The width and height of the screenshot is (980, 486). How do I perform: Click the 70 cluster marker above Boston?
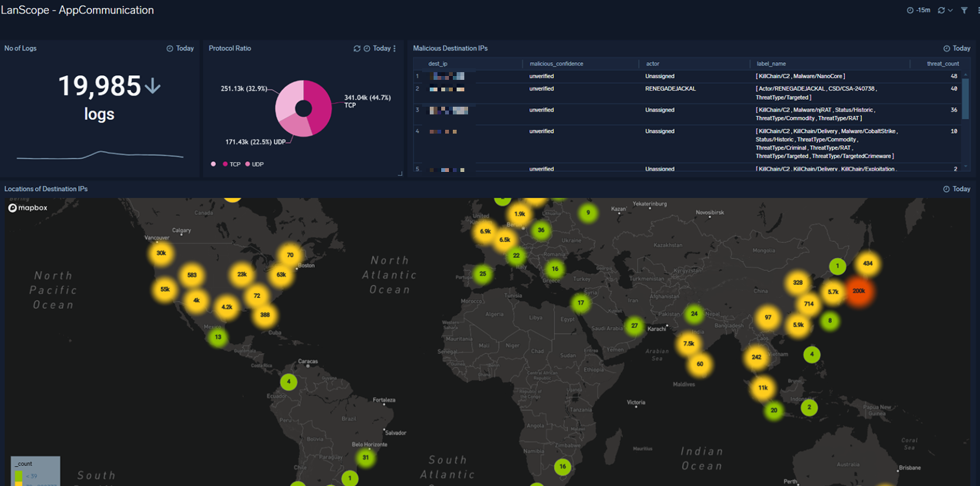click(290, 255)
